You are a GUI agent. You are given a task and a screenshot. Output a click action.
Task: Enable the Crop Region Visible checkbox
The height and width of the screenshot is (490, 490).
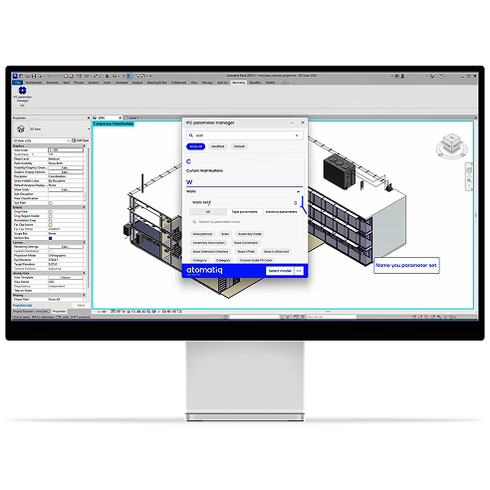click(50, 216)
